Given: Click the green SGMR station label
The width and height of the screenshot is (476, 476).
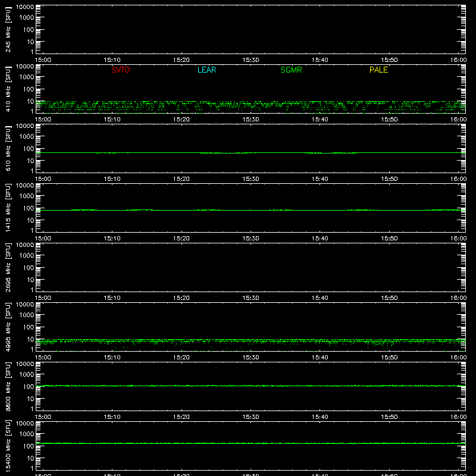Looking at the screenshot, I should click(x=291, y=70).
